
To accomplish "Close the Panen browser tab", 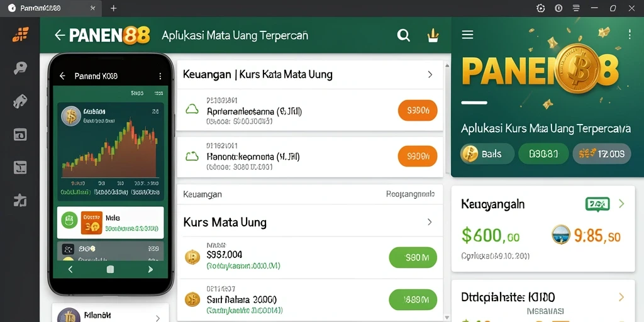I will (x=93, y=8).
